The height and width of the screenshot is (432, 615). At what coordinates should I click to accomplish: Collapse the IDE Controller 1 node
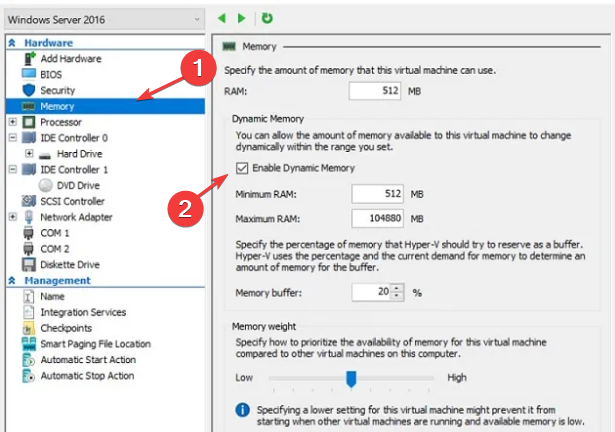pyautogui.click(x=13, y=170)
